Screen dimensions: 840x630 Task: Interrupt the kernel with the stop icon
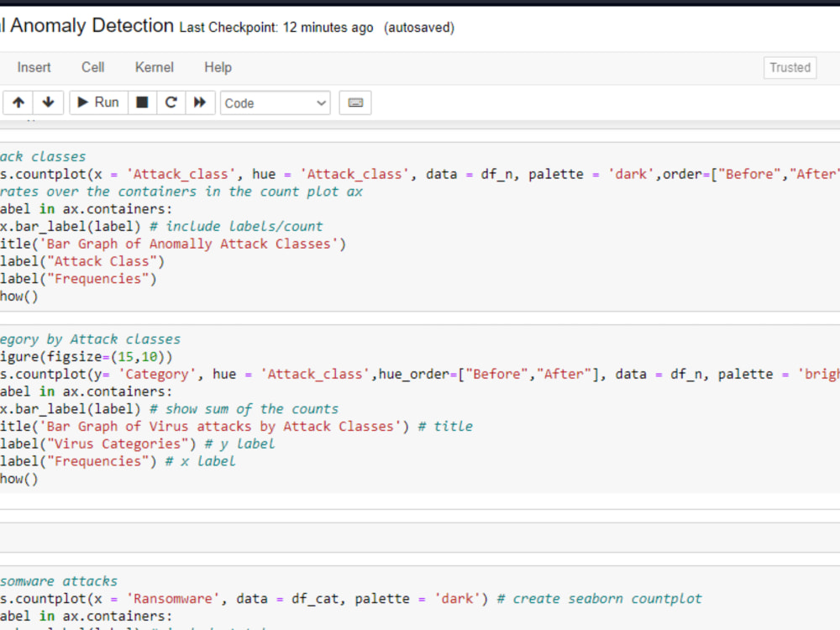click(x=142, y=102)
